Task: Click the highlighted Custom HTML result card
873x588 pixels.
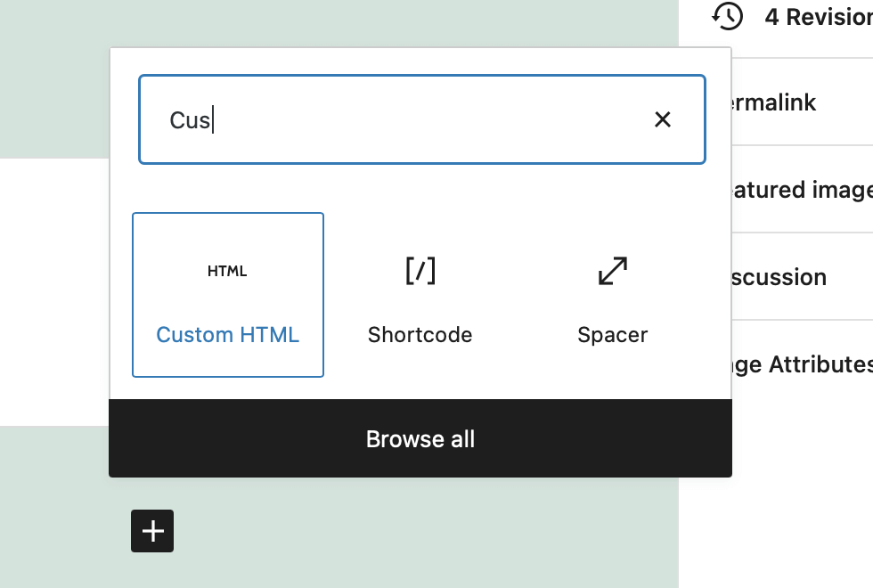Action: tap(227, 294)
